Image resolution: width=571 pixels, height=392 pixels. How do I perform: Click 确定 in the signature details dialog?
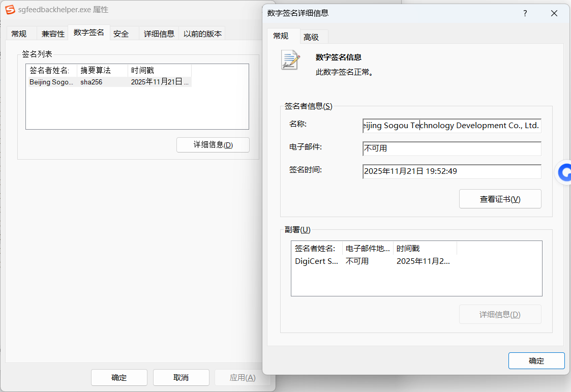click(x=536, y=360)
